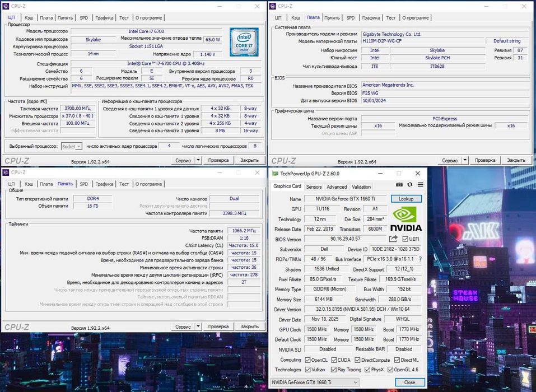Click the 3398.3 МГц controller frequency value
Viewport: 536px width, 392px height.
click(234, 213)
